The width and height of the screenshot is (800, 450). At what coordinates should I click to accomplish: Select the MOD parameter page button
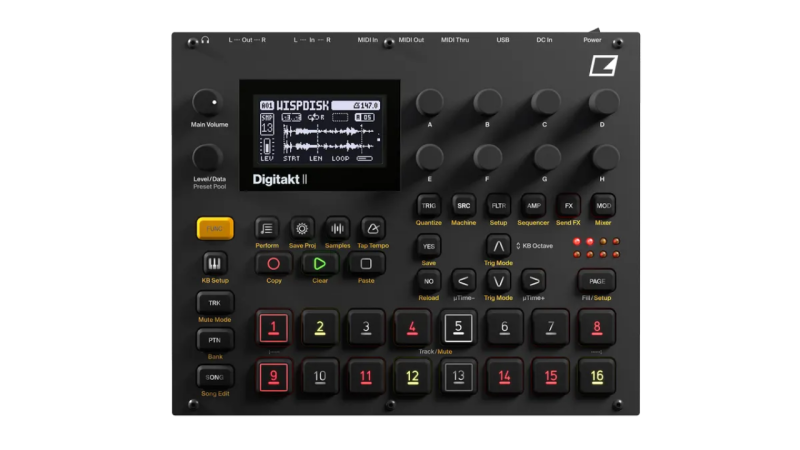click(x=603, y=206)
